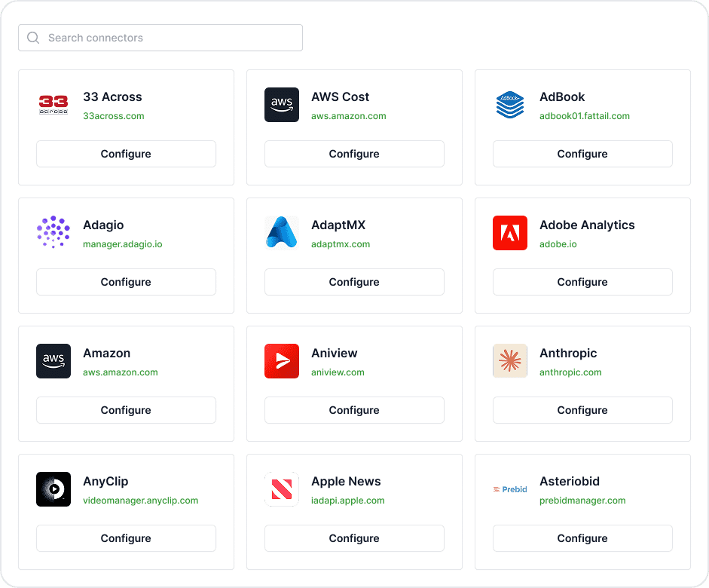
Task: Click the Adagio title text
Action: point(103,225)
